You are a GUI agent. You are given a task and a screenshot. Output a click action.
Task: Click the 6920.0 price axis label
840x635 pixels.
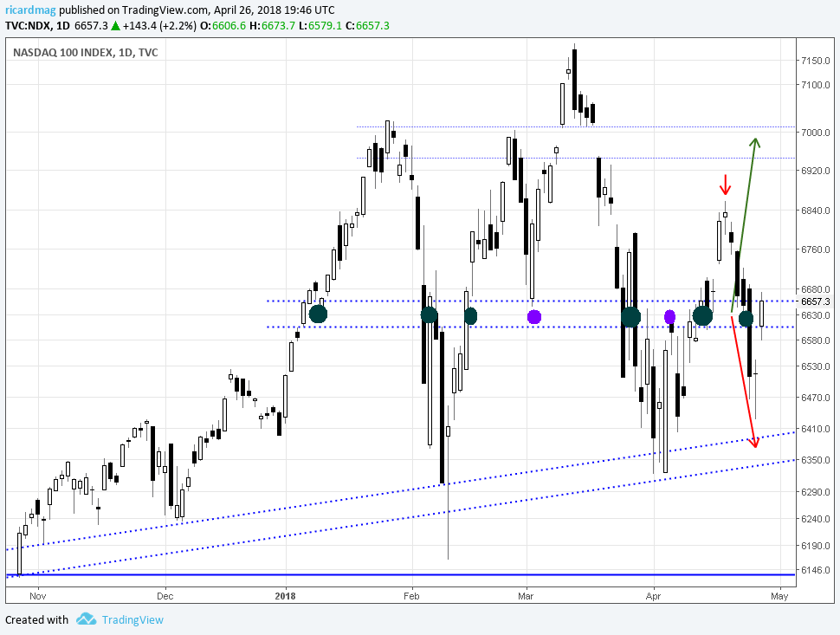(816, 171)
